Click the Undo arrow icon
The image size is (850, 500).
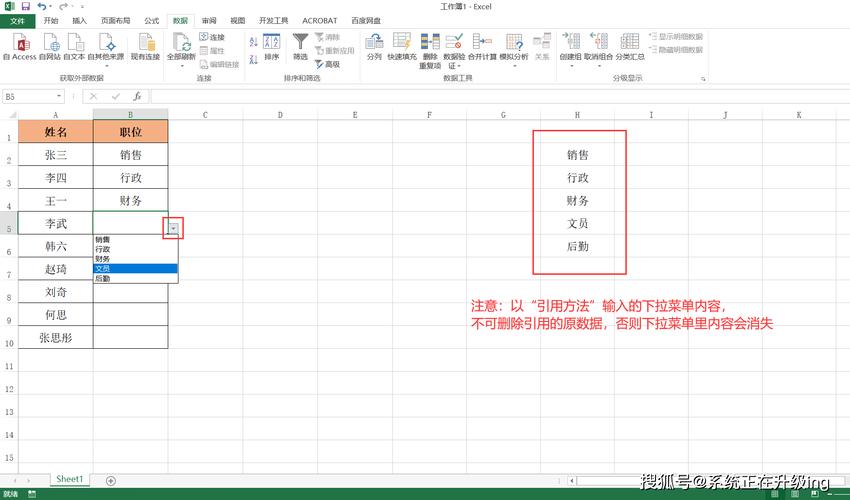coord(42,7)
